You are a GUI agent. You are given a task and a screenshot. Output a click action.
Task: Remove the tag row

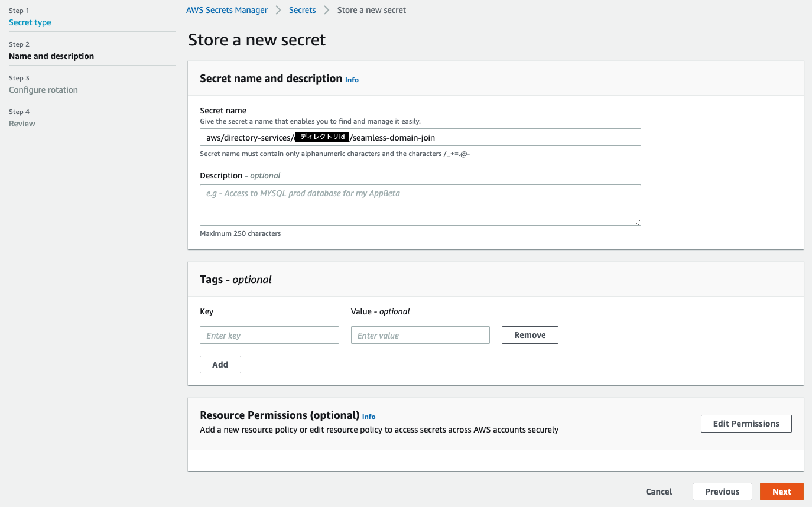[x=530, y=335]
